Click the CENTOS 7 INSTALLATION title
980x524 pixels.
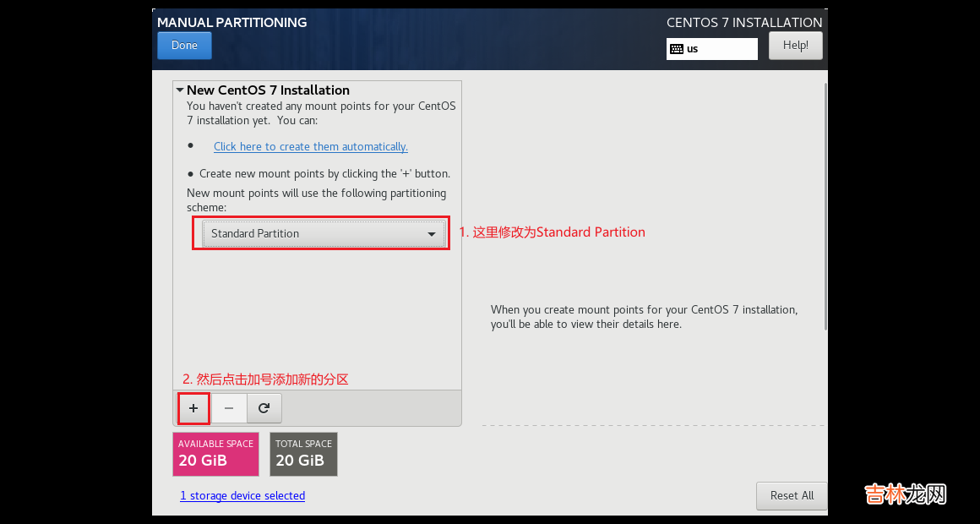click(x=744, y=23)
